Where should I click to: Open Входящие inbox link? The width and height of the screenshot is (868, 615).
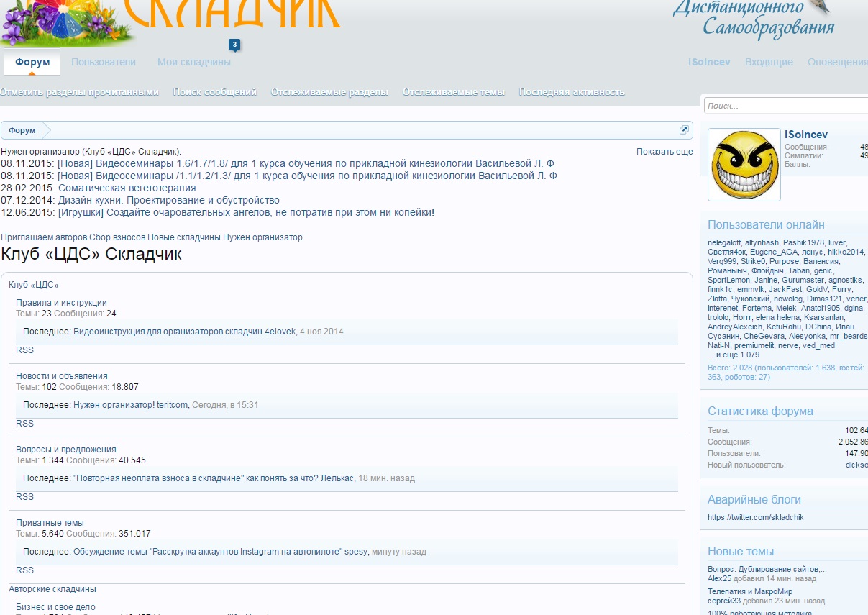click(x=769, y=63)
